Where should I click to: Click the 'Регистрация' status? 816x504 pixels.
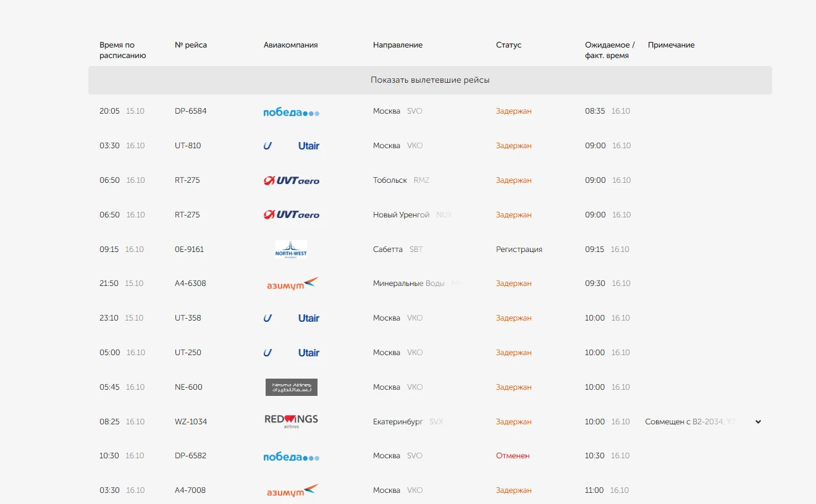tap(519, 250)
